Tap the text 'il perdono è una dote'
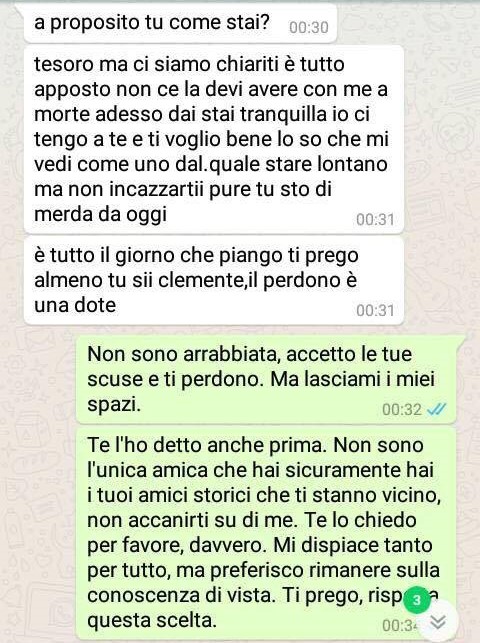 (x=196, y=293)
